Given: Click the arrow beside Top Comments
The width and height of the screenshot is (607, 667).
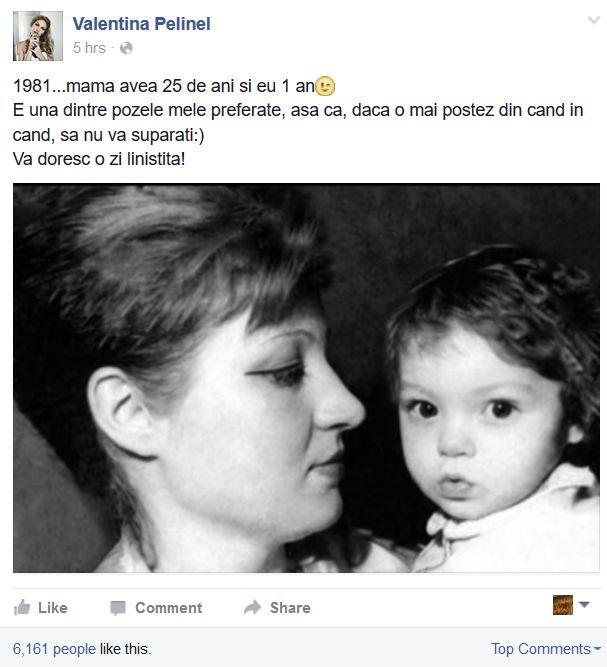Looking at the screenshot, I should coord(598,649).
